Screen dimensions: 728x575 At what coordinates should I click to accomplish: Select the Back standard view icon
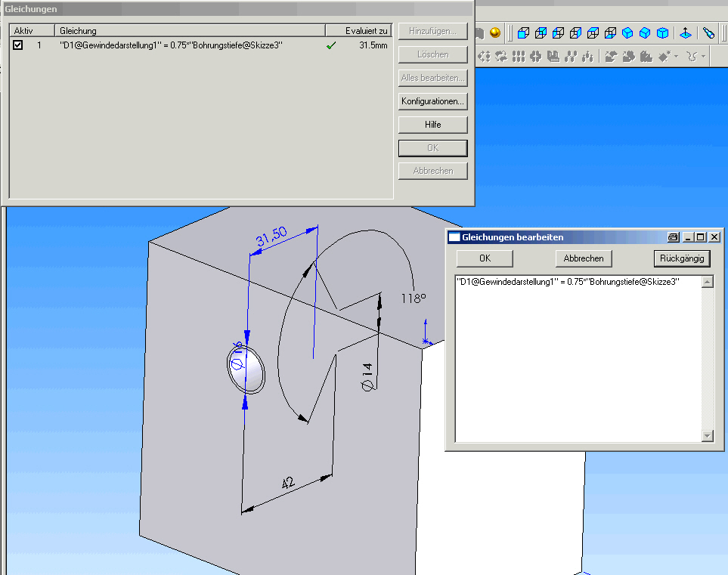click(x=541, y=33)
